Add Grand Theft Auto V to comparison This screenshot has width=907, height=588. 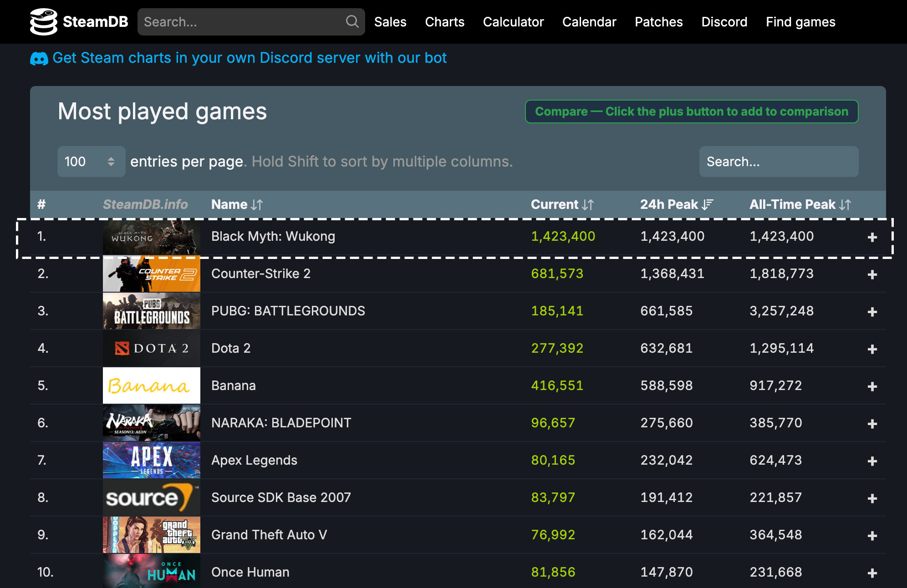[872, 536]
